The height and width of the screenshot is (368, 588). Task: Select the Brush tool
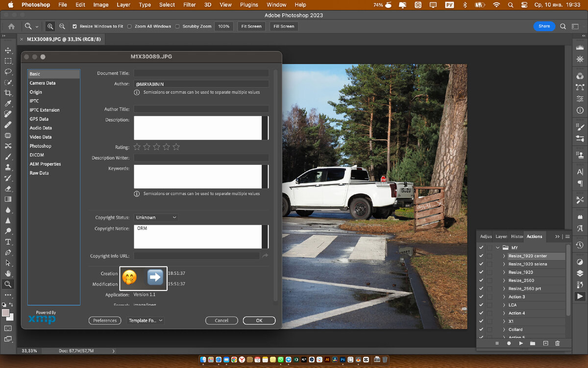[x=8, y=157]
